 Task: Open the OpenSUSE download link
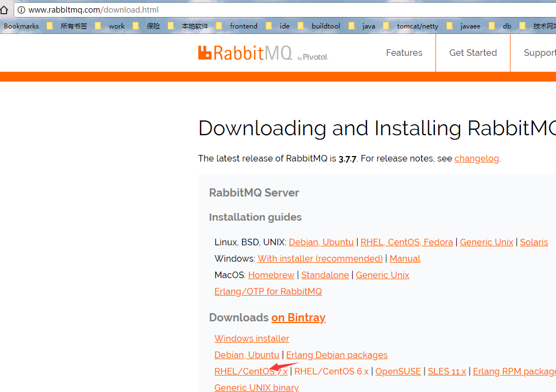[x=398, y=371]
